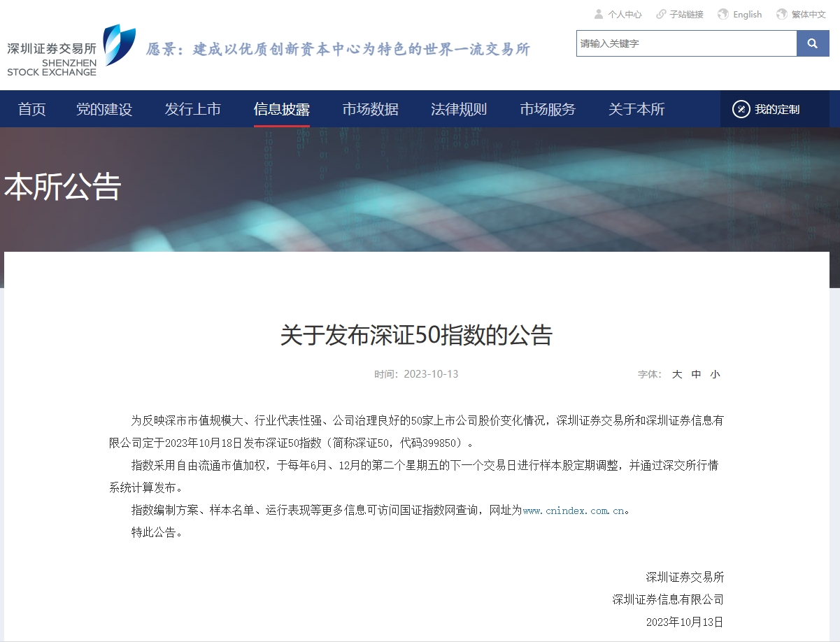Click the person icon beside 个人中心

pos(599,14)
